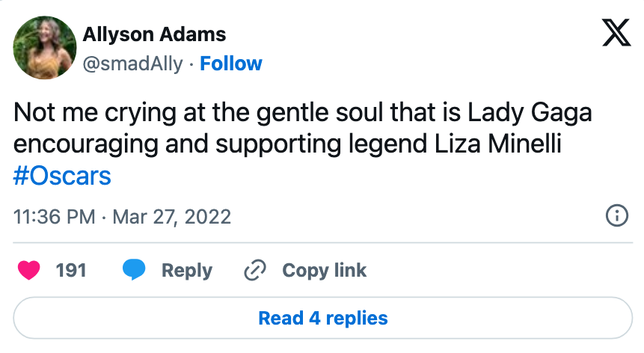Click the Allyson Adams display name

(x=154, y=34)
